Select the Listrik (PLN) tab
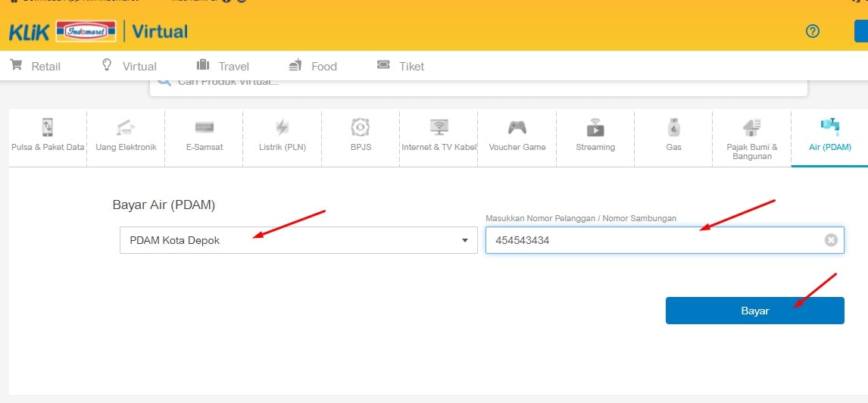This screenshot has width=868, height=403. coord(283,139)
